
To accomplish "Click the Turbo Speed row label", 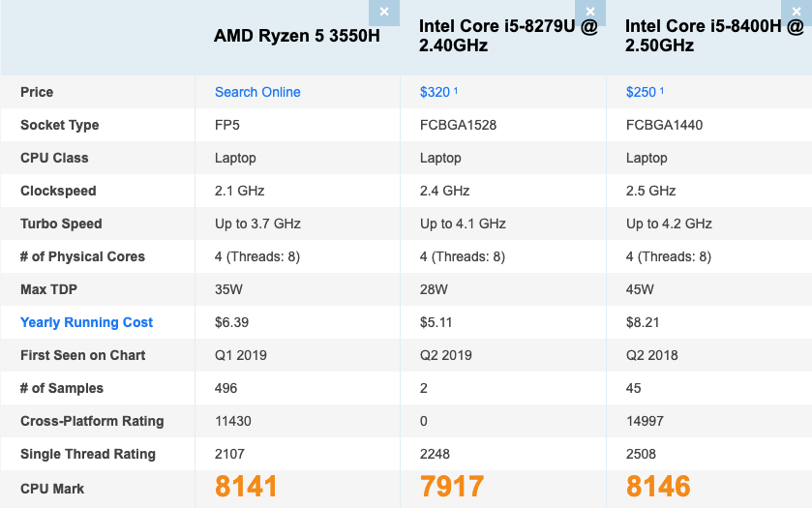I will coord(61,224).
